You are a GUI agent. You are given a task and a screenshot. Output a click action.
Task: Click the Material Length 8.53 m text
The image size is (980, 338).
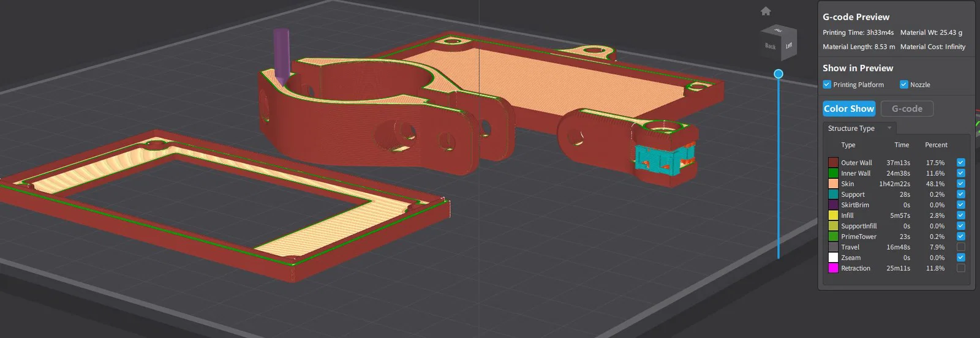point(859,47)
